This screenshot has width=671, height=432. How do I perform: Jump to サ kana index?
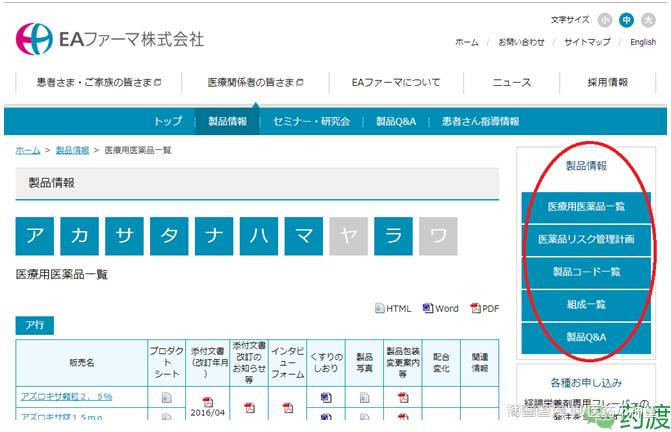pyautogui.click(x=125, y=236)
